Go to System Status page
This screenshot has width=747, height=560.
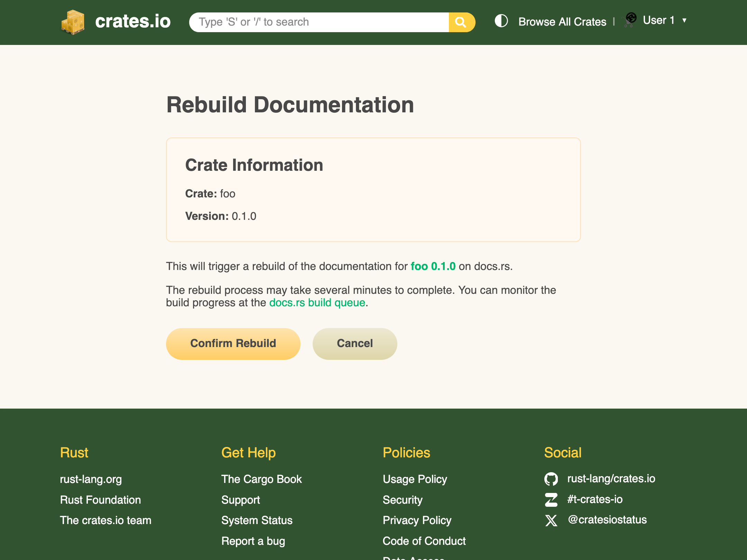point(257,520)
